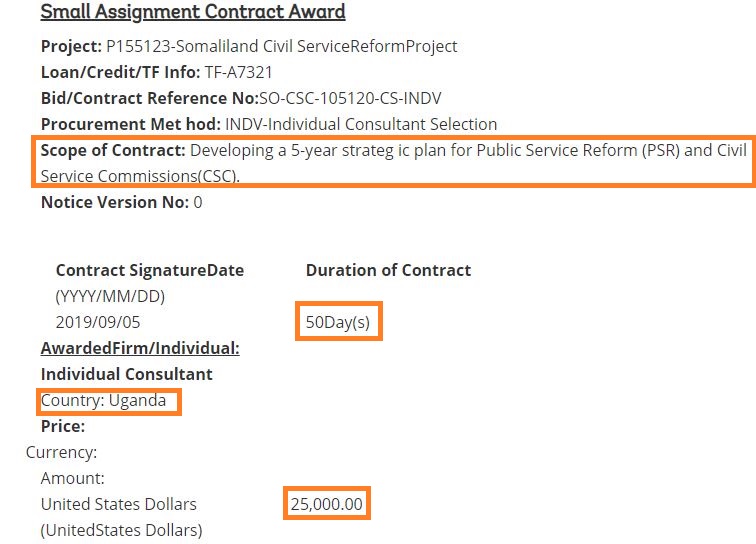Click the (YYYY/MM/DD) date format hint
This screenshot has width=756, height=544.
tap(110, 296)
